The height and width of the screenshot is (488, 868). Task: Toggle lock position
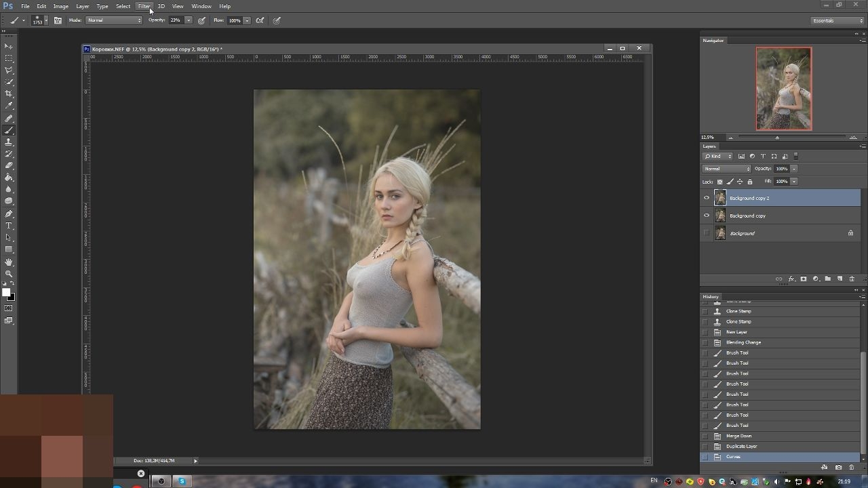740,182
